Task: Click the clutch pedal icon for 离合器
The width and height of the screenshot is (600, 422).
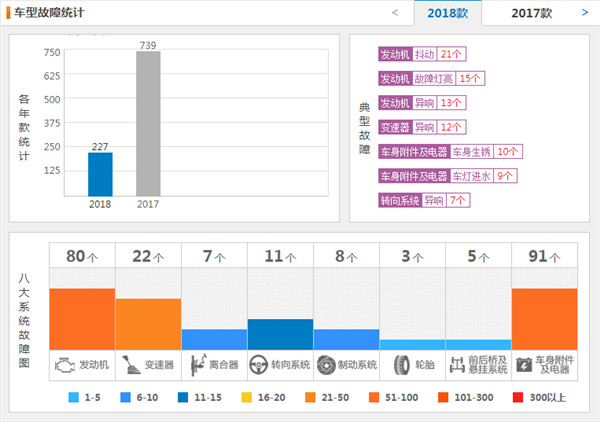Action: 198,365
